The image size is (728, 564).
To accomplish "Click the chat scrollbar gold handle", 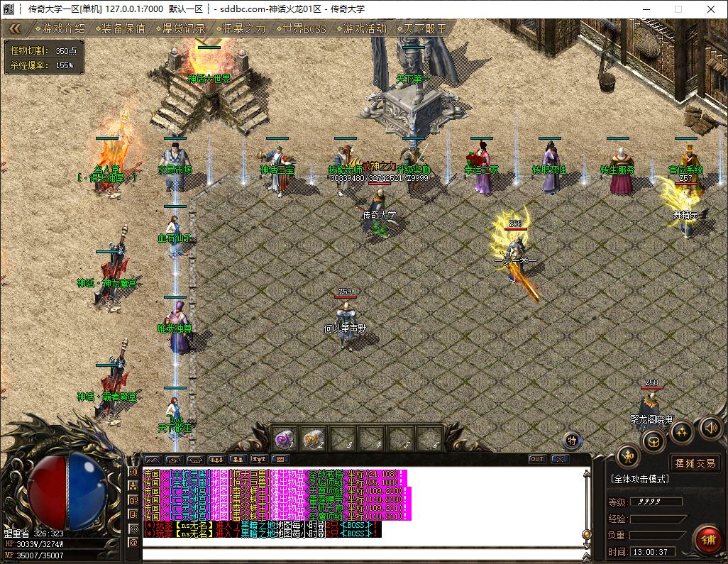I will click(x=587, y=535).
